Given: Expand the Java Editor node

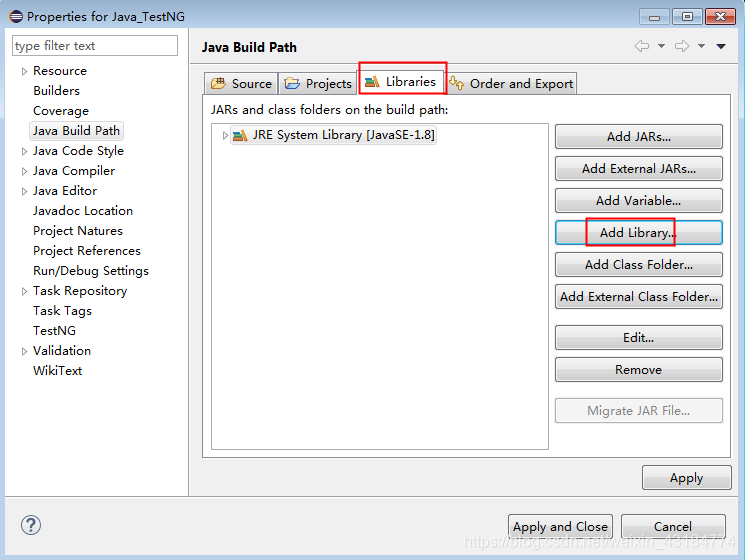Looking at the screenshot, I should [24, 191].
